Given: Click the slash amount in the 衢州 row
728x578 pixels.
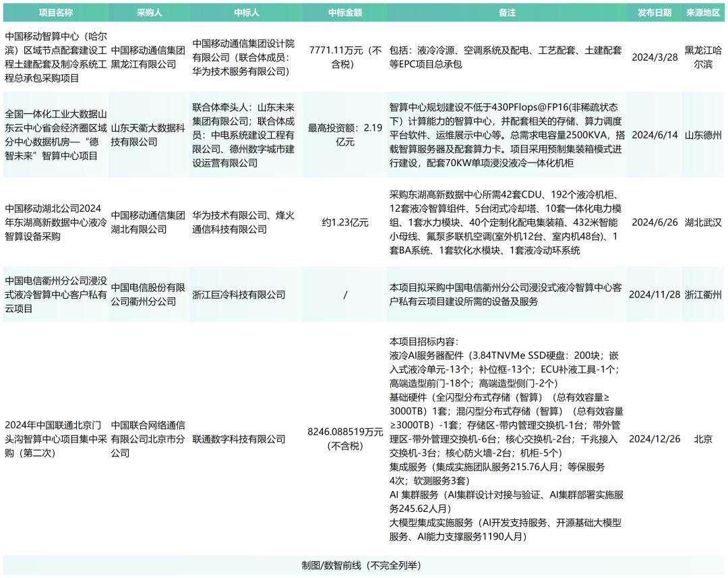Looking at the screenshot, I should pyautogui.click(x=345, y=295).
